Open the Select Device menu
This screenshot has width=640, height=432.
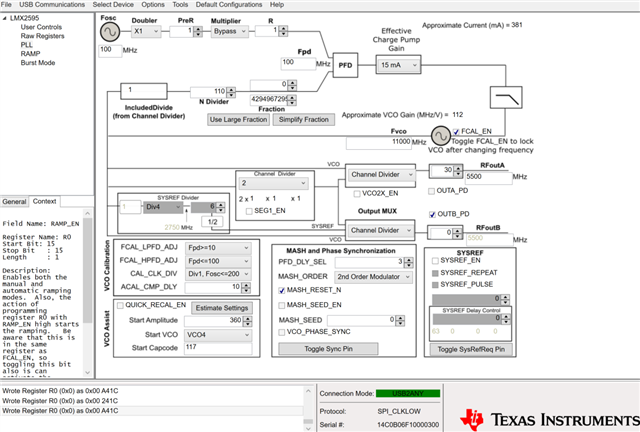tap(113, 4)
